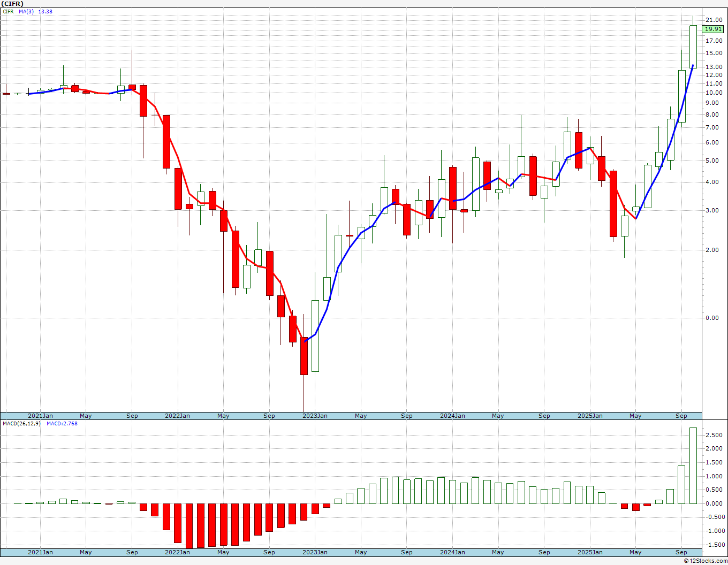Click 2023Jan on the price chart date axis
The image size is (728, 565).
[315, 416]
